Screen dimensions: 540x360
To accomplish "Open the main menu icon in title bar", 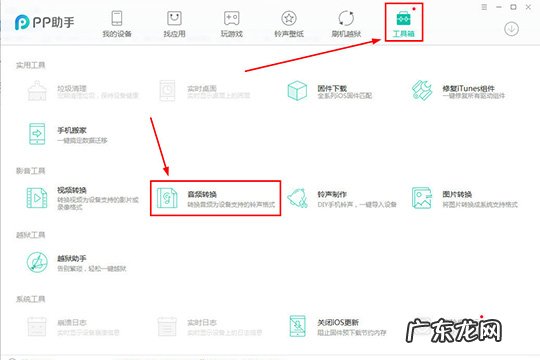I will pyautogui.click(x=484, y=7).
